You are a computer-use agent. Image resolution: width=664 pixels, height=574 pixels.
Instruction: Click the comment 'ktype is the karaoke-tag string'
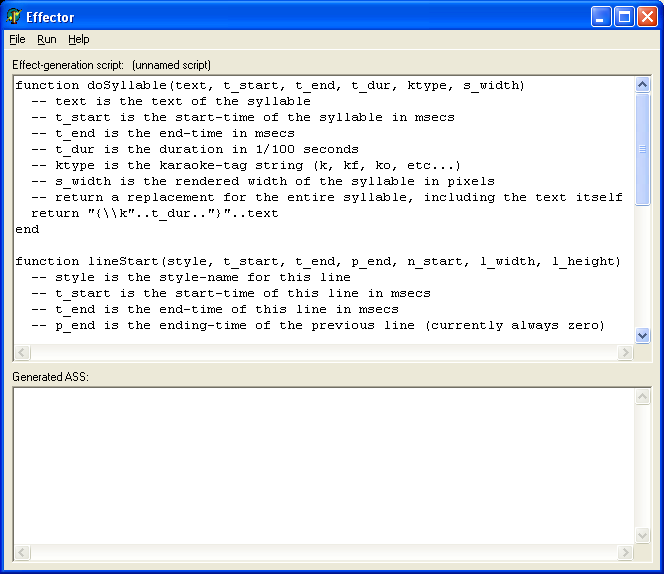click(246, 166)
